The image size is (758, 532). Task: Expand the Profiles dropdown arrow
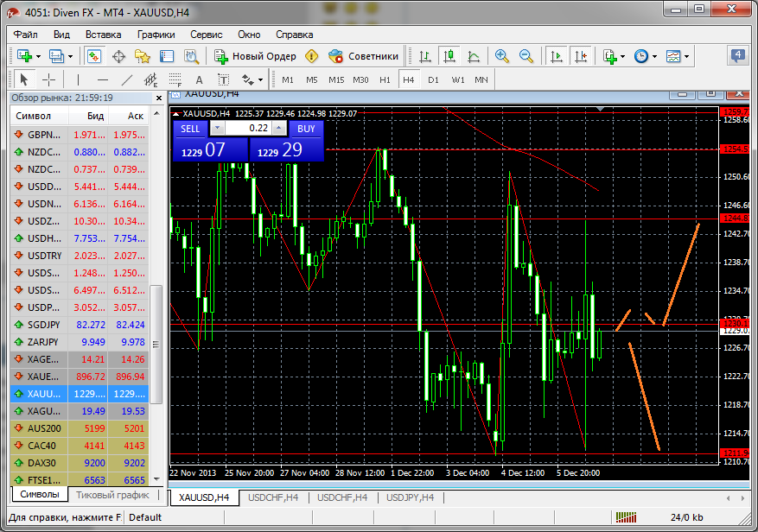(70, 56)
